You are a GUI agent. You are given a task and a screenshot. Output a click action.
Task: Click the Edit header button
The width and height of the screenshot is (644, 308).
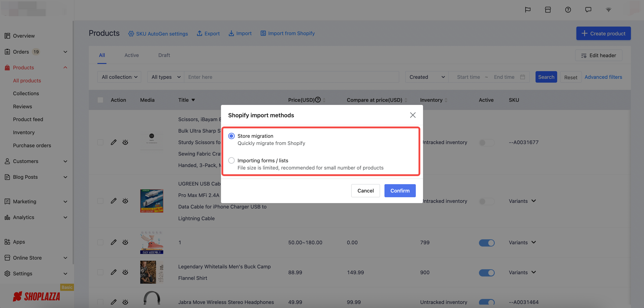pos(598,55)
